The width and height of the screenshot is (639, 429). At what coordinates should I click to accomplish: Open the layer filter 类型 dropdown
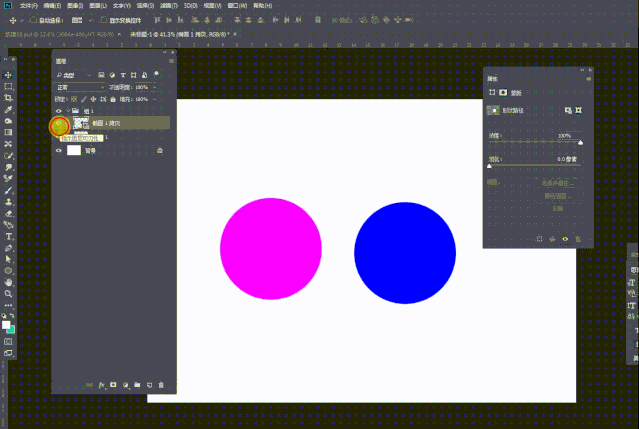coord(74,75)
